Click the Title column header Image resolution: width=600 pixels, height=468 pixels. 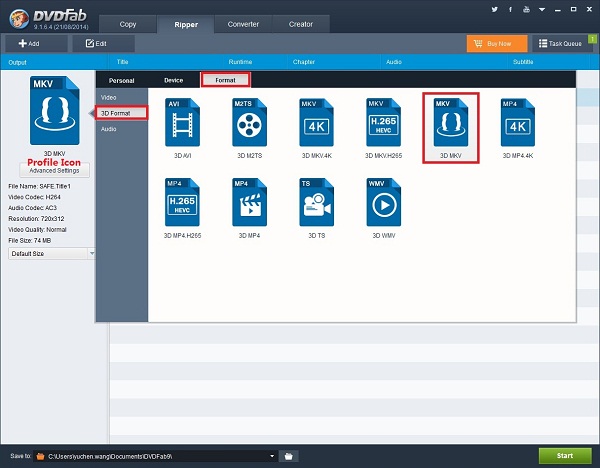tap(122, 62)
